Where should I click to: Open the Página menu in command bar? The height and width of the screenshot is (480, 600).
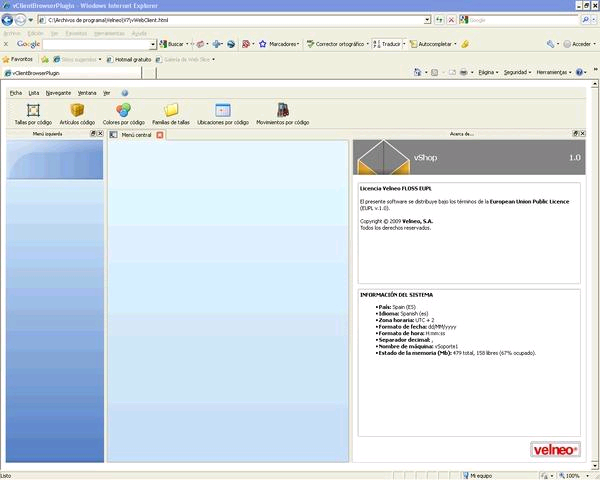(x=488, y=72)
